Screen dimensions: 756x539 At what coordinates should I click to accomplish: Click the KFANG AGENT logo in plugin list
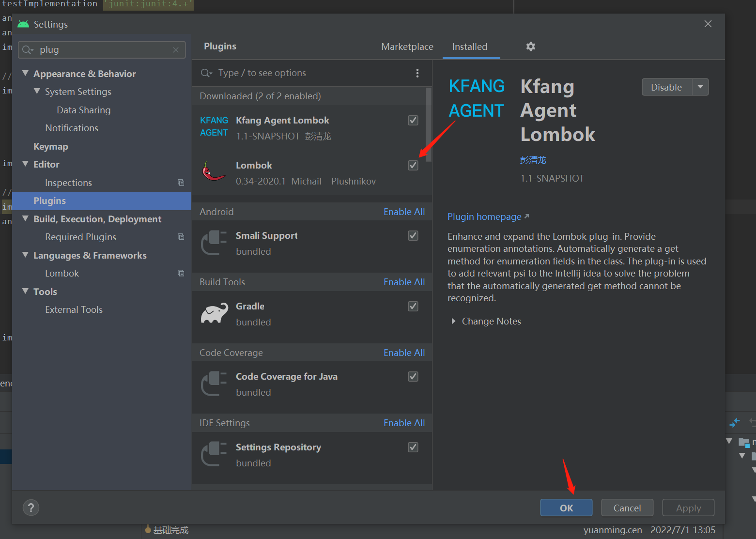pos(214,126)
